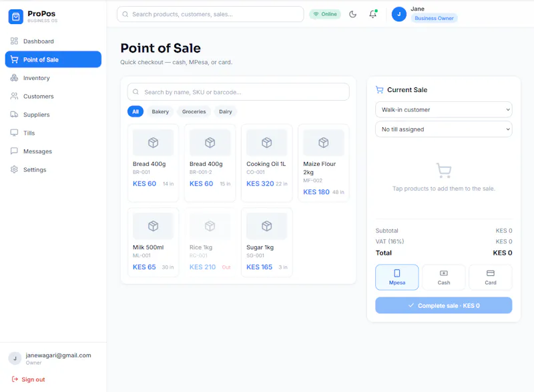Open the No till assigned dropdown
Screen dimensions: 534x392
[444, 129]
